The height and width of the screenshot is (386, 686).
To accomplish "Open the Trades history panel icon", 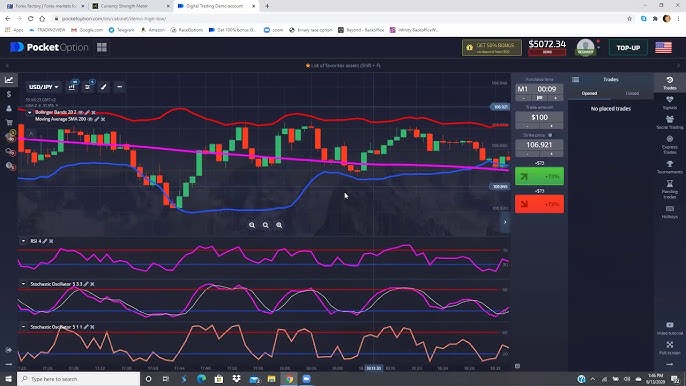I will [x=669, y=83].
